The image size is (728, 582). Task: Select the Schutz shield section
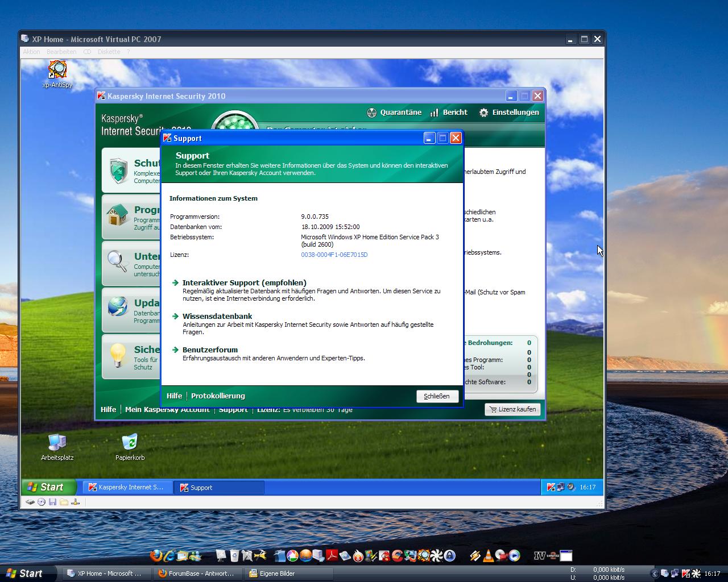131,171
